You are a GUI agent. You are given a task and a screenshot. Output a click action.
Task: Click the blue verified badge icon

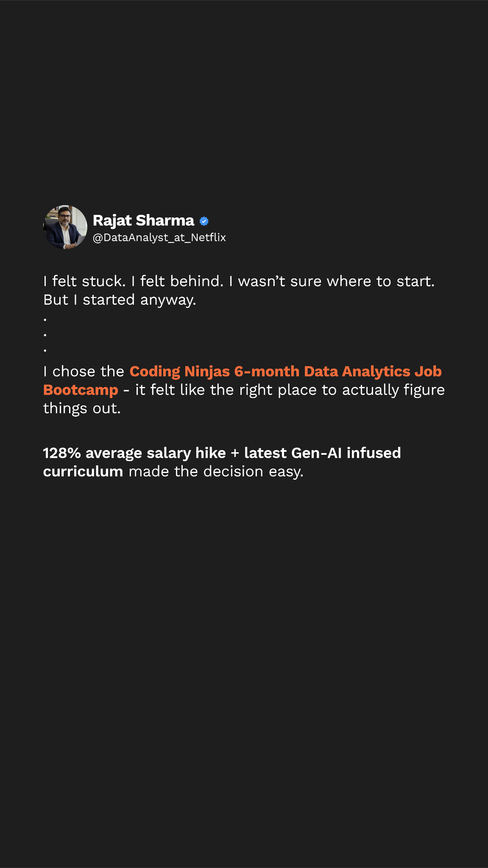(x=204, y=221)
